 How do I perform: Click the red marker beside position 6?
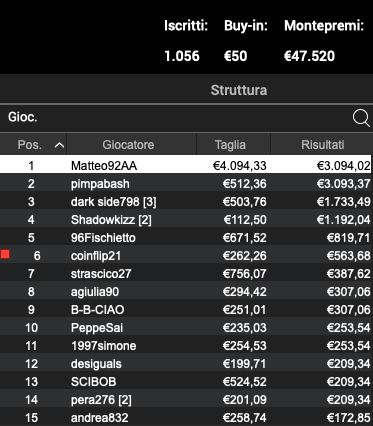click(x=5, y=255)
